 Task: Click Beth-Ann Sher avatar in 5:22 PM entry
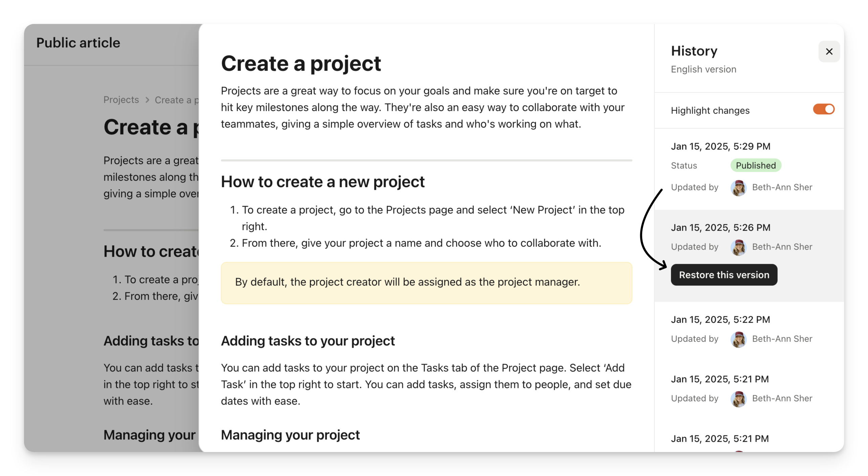pos(738,339)
